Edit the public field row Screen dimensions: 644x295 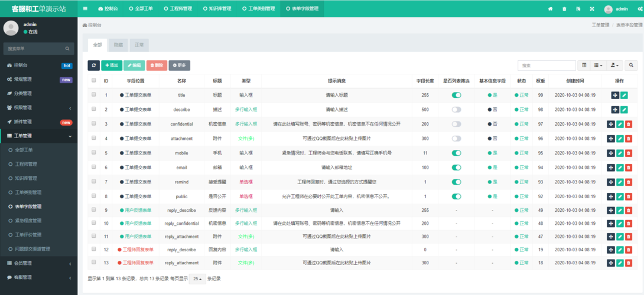point(620,196)
